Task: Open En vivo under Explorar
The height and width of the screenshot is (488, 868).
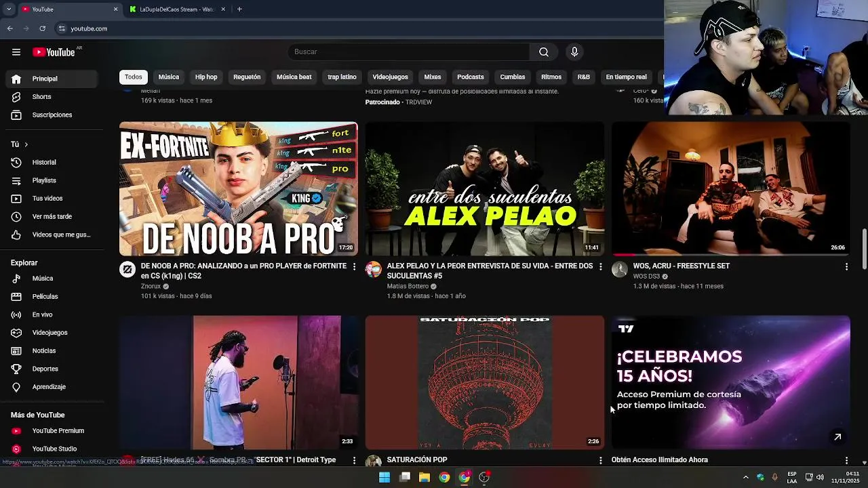Action: coord(53,314)
